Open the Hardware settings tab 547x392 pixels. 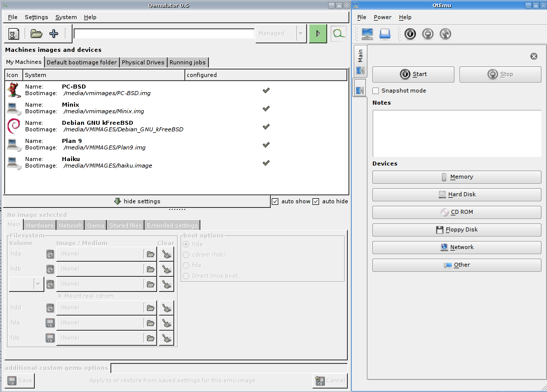coord(40,225)
